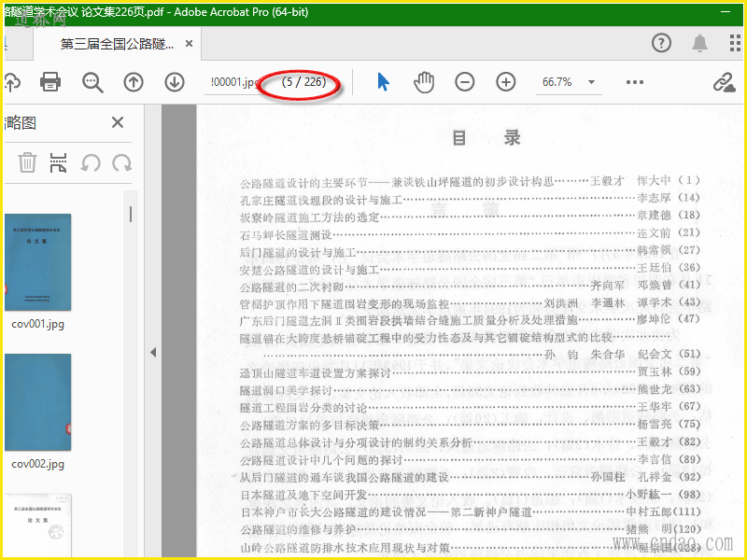Click the page number field showing !00001.jpg
Screen dimensions: 747x560
coord(233,82)
